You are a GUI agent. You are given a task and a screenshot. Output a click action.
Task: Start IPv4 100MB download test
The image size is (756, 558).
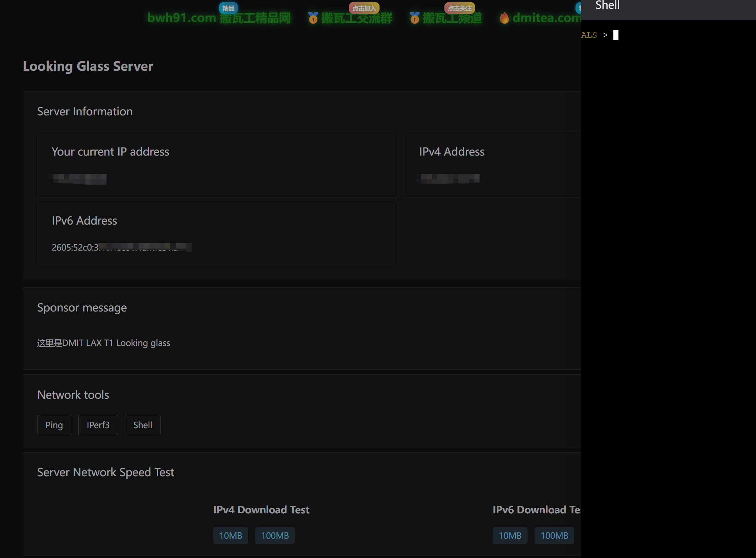point(275,536)
